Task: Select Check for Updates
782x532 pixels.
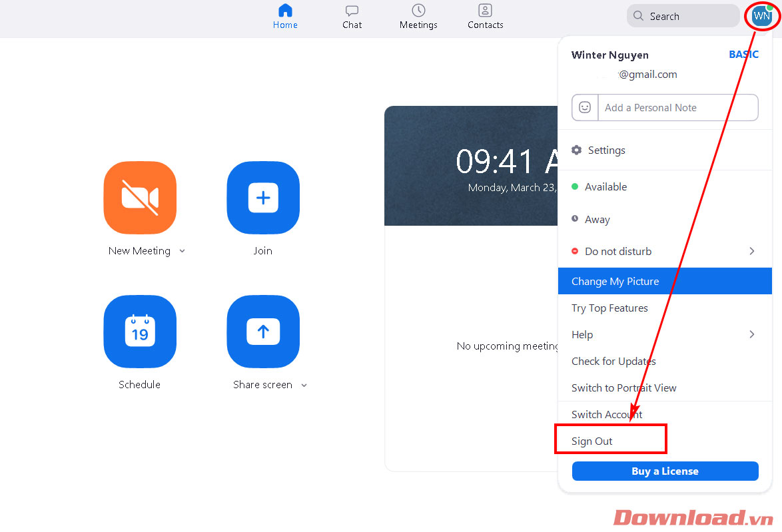Action: tap(665, 362)
